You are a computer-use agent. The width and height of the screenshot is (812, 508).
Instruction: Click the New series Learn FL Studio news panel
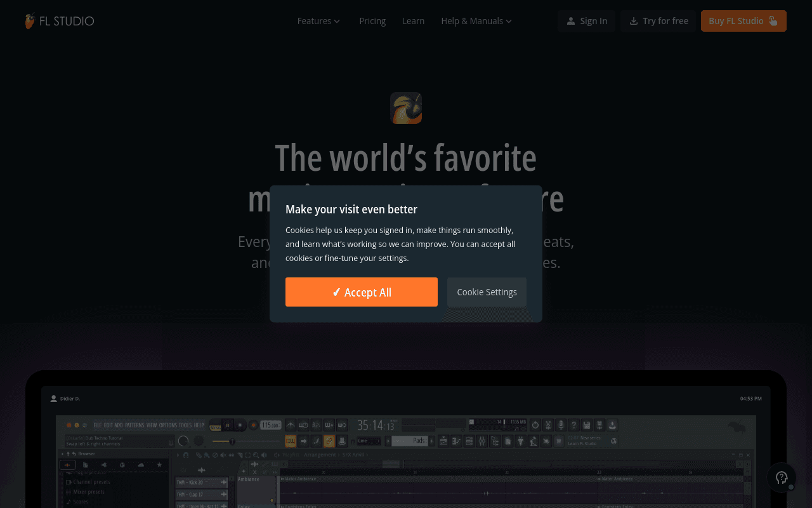pyautogui.click(x=592, y=441)
